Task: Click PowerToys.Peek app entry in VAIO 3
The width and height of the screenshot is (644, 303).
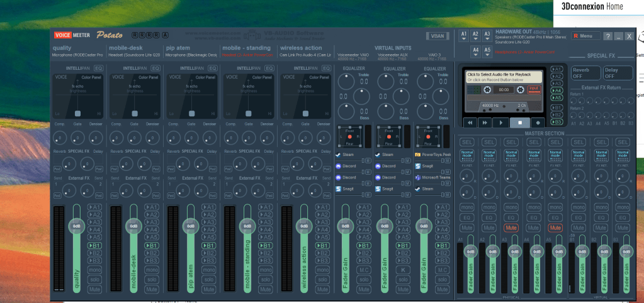Action: [x=432, y=155]
